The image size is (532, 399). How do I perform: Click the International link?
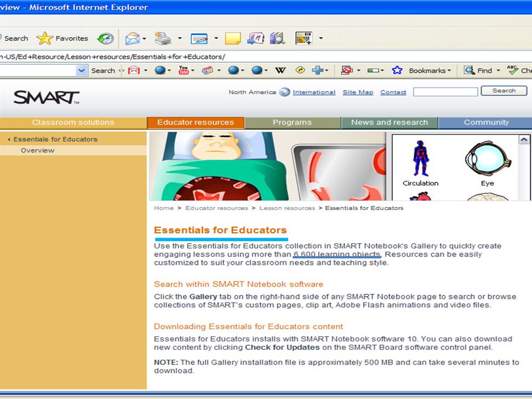tap(314, 93)
